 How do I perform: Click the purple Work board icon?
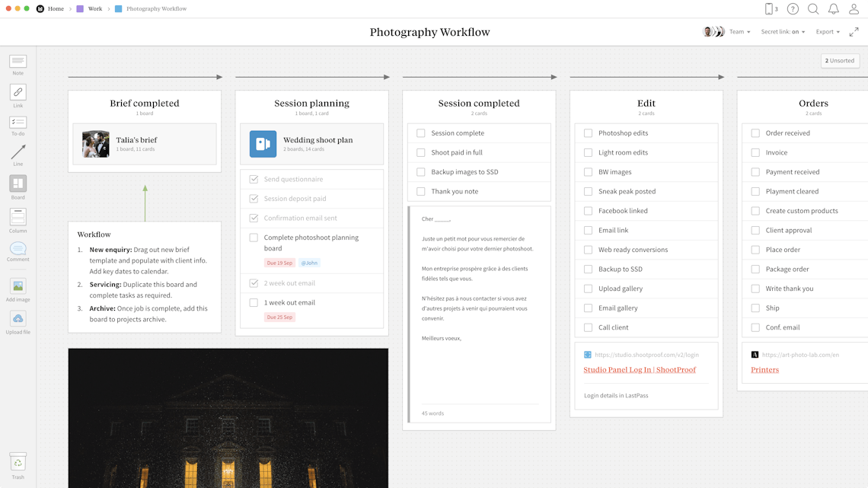pos(80,9)
